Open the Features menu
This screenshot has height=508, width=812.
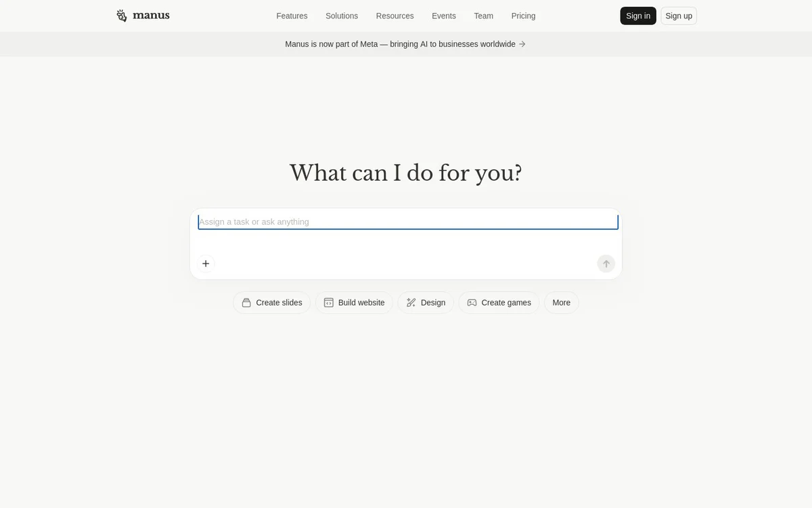pyautogui.click(x=292, y=16)
